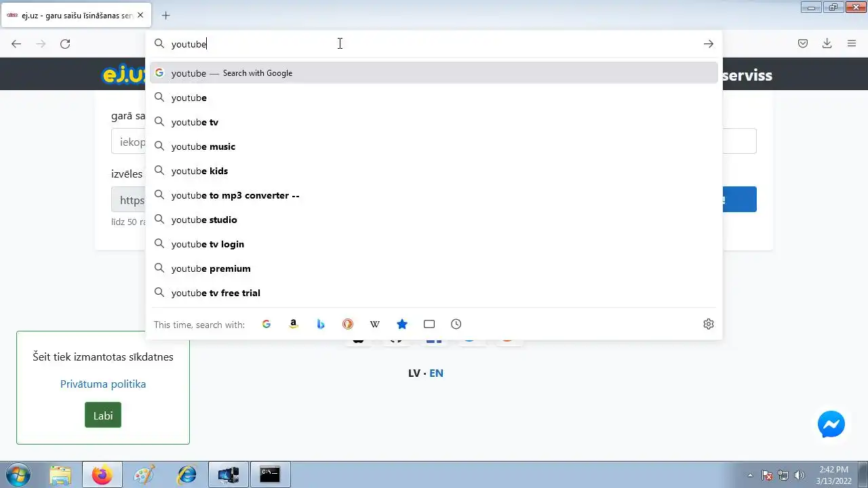Click the Go arrow in the address bar

[709, 44]
